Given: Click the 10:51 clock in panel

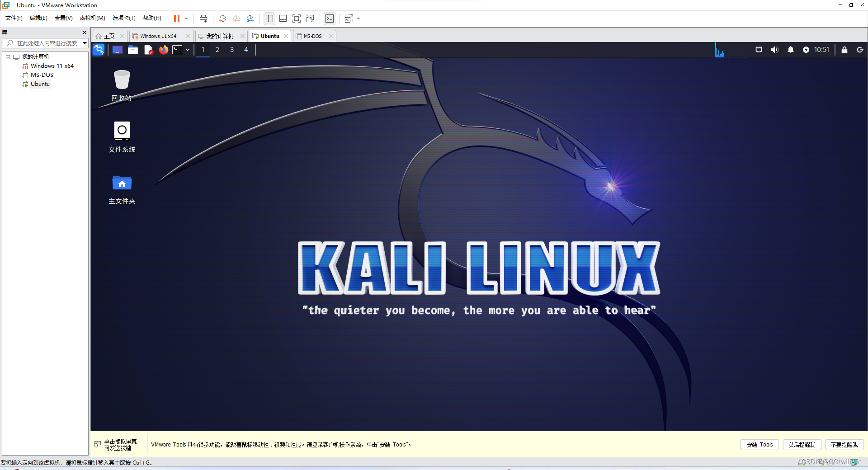Looking at the screenshot, I should [x=822, y=50].
